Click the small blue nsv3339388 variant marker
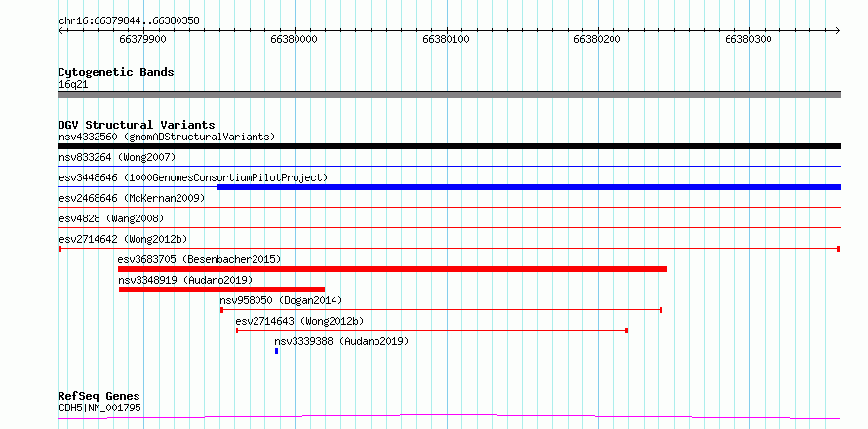 click(277, 351)
